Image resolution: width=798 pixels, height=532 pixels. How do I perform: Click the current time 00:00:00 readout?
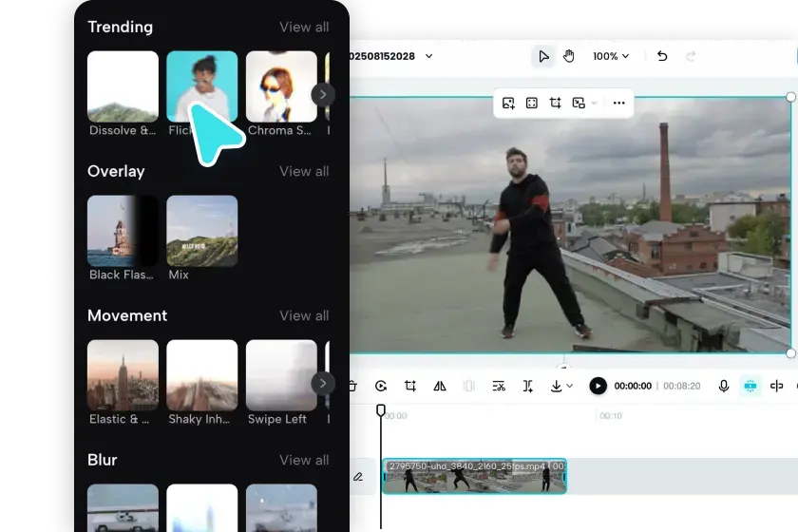633,387
